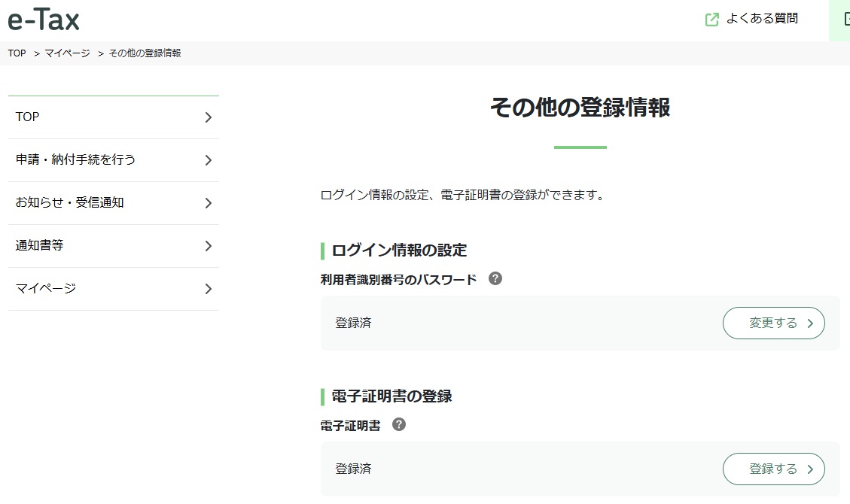Go to マイページ in the breadcrumb
This screenshot has height=504, width=850.
(67, 53)
